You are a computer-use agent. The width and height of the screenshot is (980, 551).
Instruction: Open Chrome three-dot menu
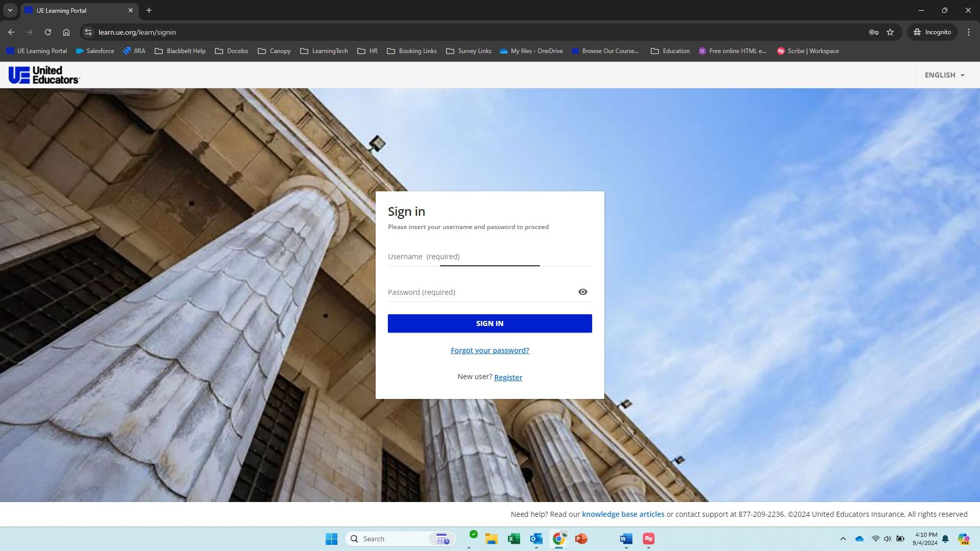[x=969, y=32]
